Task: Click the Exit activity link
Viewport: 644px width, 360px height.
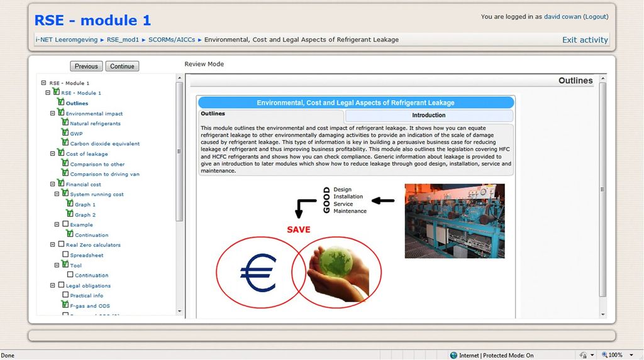Action: pyautogui.click(x=585, y=40)
